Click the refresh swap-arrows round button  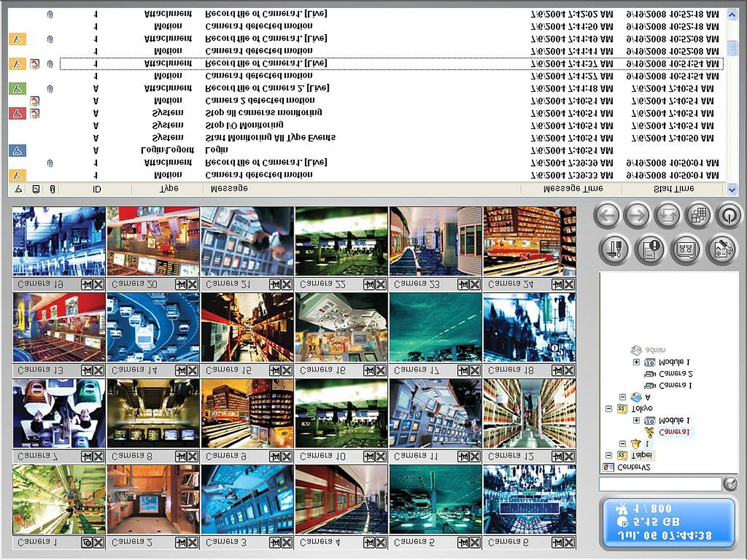(x=667, y=216)
